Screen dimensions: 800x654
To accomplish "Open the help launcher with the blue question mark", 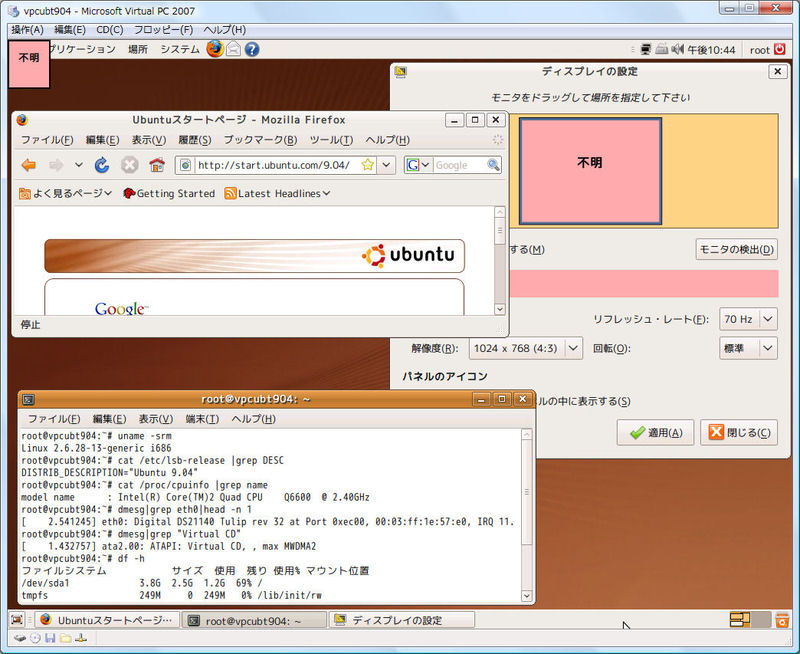I will click(x=252, y=49).
